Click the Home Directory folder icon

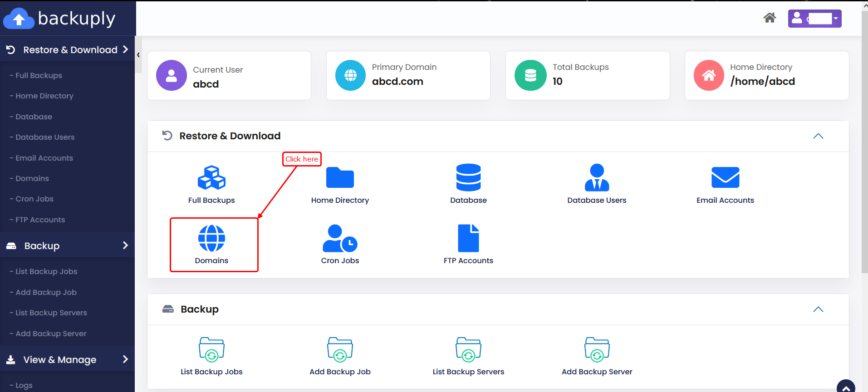click(340, 177)
